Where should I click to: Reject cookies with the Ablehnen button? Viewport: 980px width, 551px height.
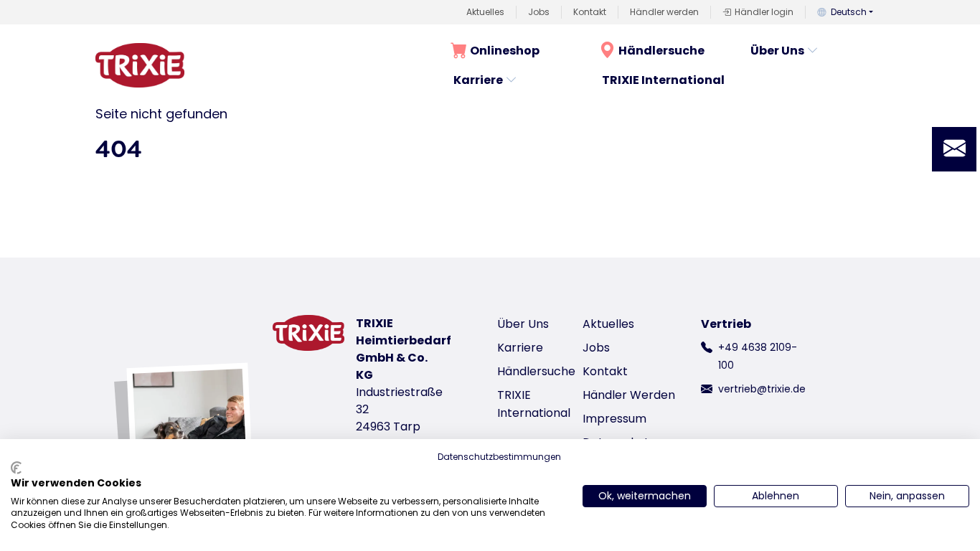pos(776,496)
